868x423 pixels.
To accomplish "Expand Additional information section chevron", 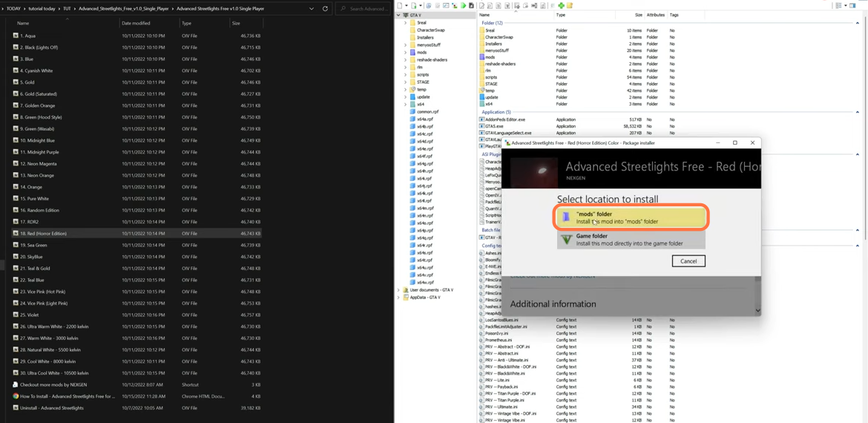I will coord(757,310).
